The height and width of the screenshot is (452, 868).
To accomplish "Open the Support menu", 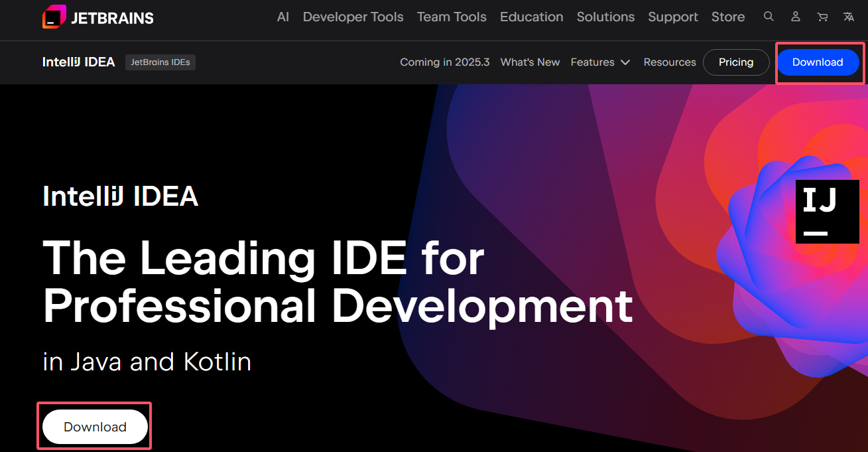I will point(673,17).
